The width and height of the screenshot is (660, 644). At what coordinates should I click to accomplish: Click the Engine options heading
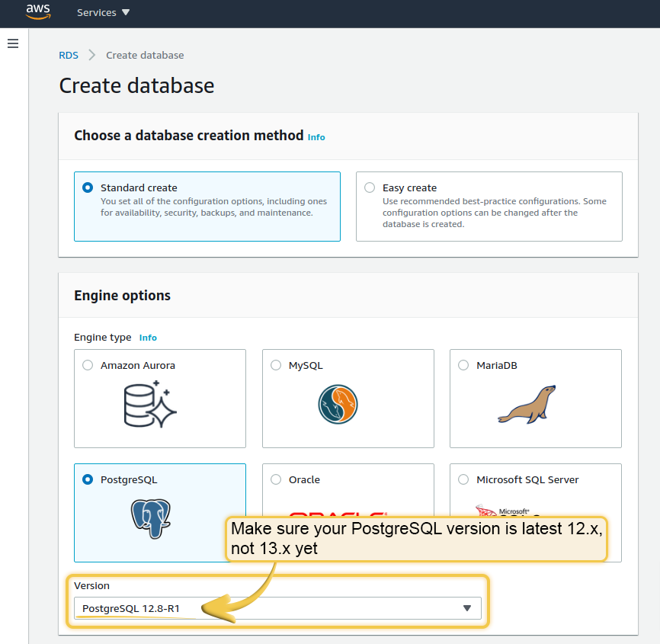(x=123, y=296)
